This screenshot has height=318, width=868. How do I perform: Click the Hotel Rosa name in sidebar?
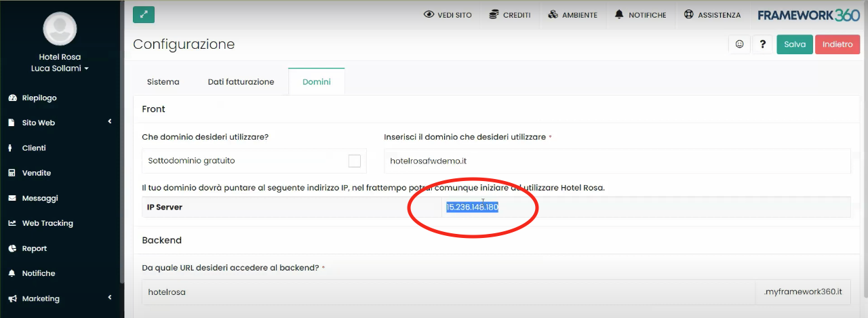[60, 57]
